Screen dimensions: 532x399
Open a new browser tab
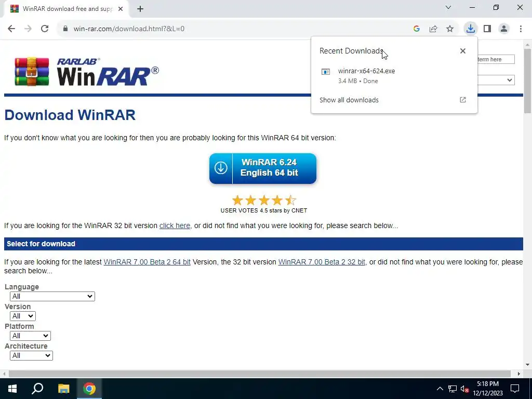pos(140,9)
